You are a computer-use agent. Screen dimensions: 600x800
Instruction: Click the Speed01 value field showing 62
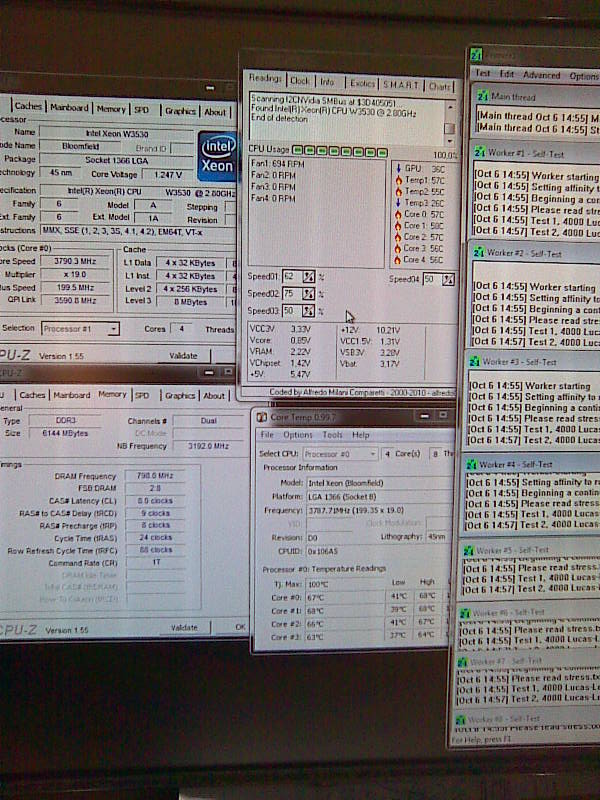point(291,277)
